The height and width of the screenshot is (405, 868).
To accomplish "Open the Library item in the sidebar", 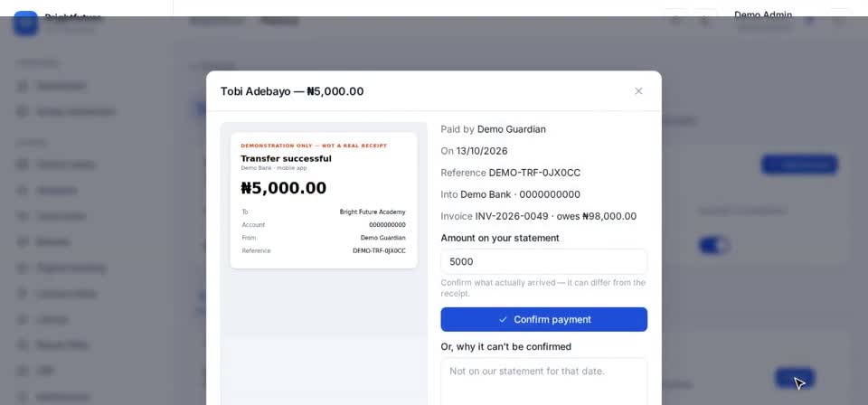I will click(x=52, y=319).
